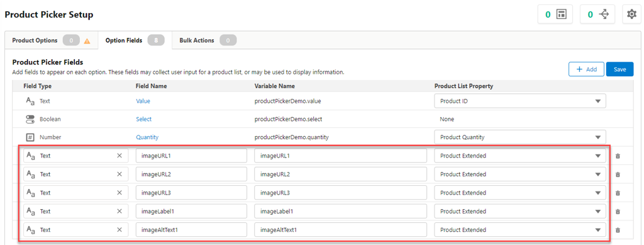Image resolution: width=644 pixels, height=245 pixels.
Task: Clear field type on imageLabel1 row
Action: tap(119, 211)
